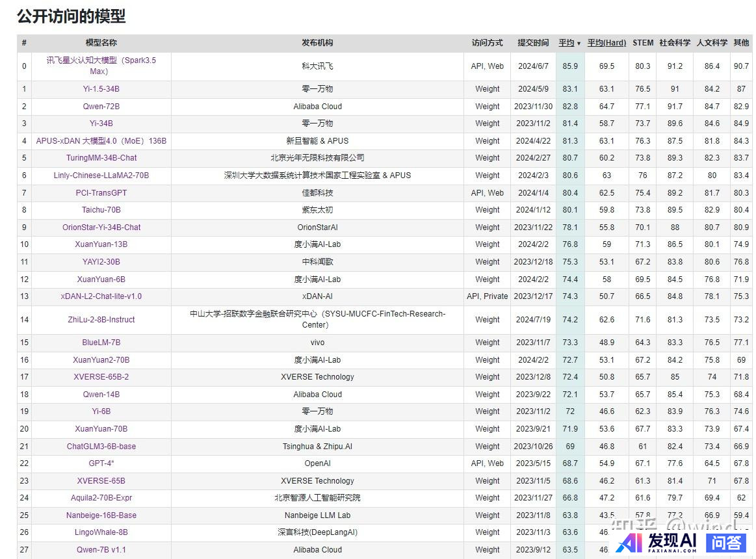Open the Qwen-7B v1.1 model link
The image size is (756, 559).
[101, 549]
